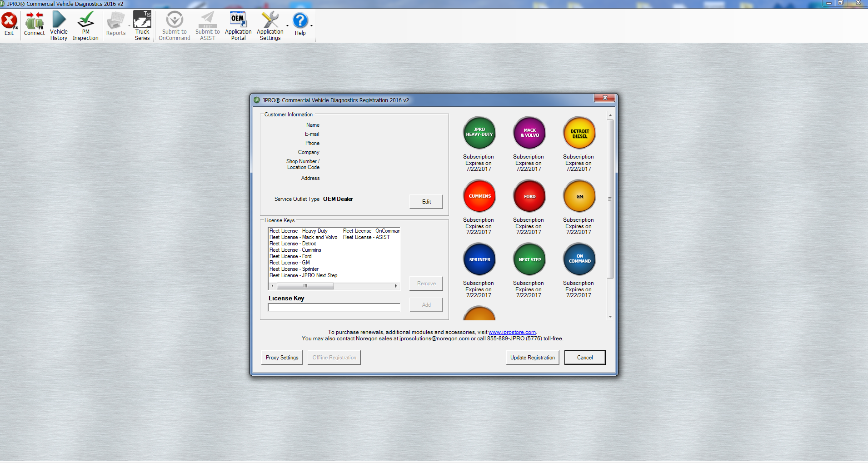Select the Mack & Volvo module badge
This screenshot has height=463, width=868.
pyautogui.click(x=529, y=132)
